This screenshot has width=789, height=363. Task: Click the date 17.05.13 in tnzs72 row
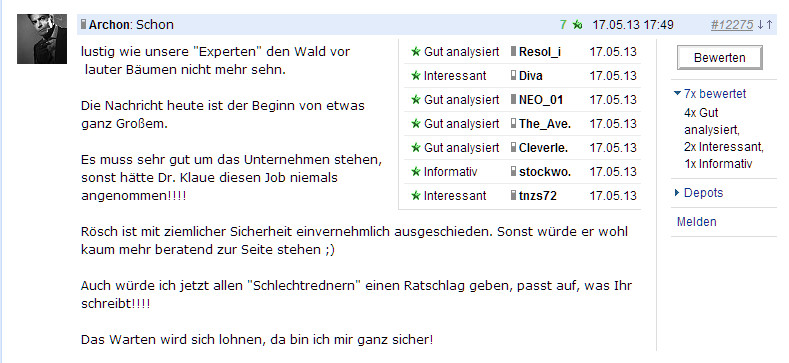click(x=613, y=196)
